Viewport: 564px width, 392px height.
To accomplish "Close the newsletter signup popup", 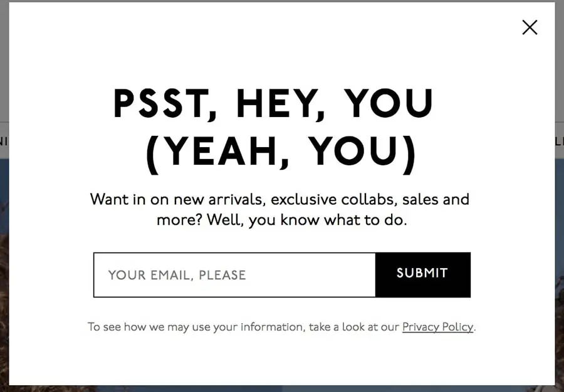I will pos(530,27).
